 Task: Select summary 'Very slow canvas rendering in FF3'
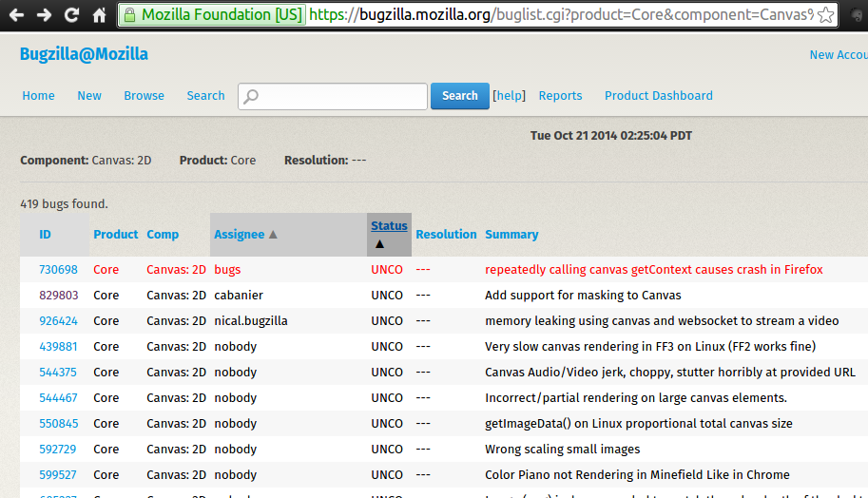click(650, 347)
